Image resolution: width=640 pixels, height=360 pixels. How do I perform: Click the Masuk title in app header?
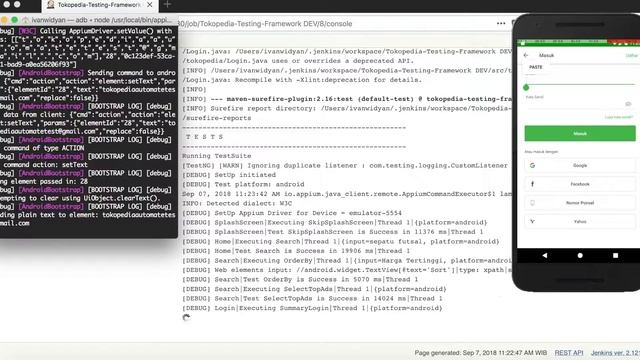click(547, 56)
